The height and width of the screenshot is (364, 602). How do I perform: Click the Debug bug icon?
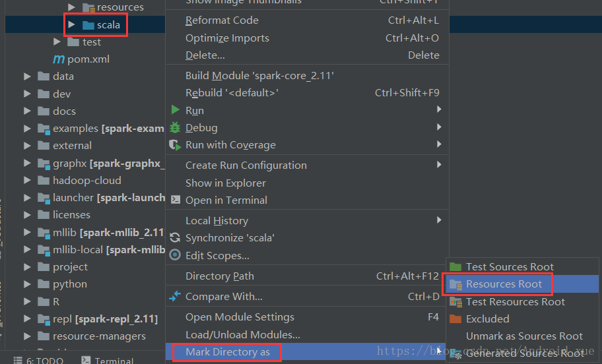point(175,127)
